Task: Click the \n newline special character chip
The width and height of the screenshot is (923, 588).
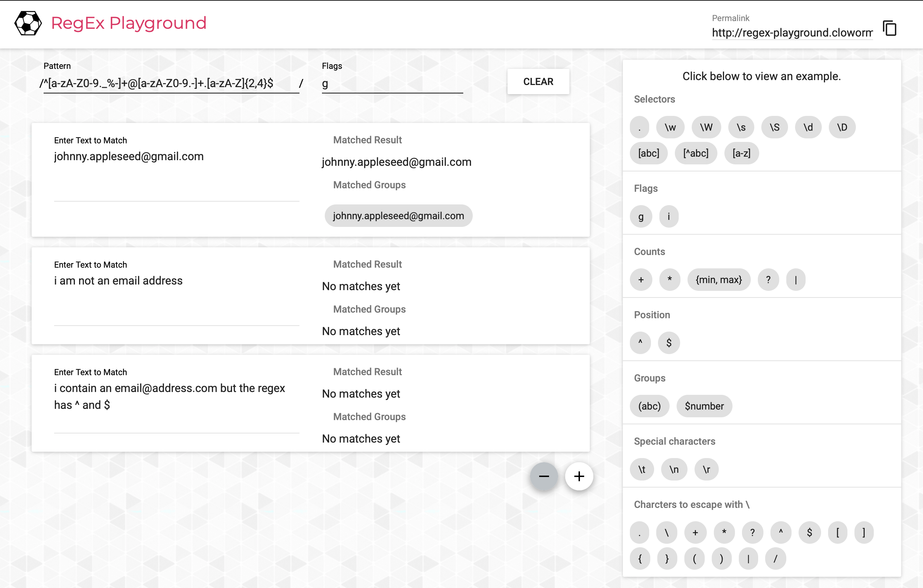Action: pyautogui.click(x=674, y=469)
